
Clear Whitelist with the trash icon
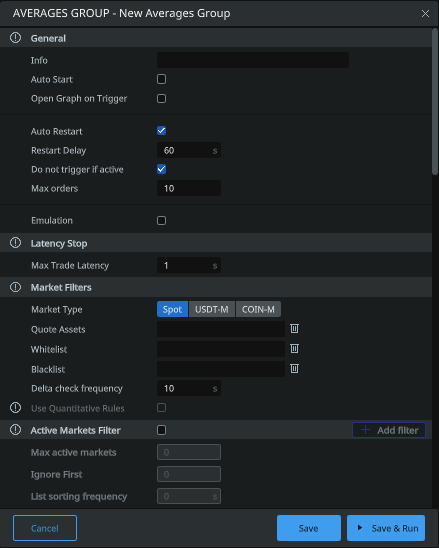(294, 348)
